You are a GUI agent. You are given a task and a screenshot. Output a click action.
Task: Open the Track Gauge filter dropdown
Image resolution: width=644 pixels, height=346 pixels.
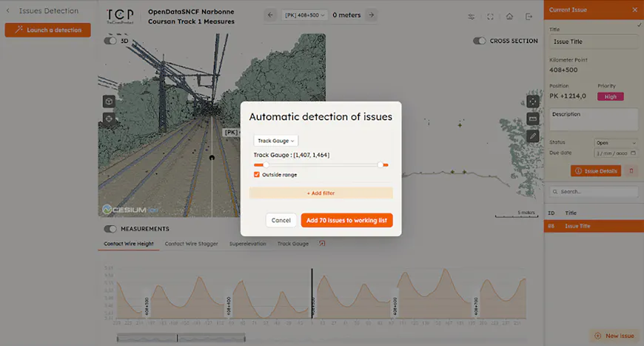pos(275,141)
